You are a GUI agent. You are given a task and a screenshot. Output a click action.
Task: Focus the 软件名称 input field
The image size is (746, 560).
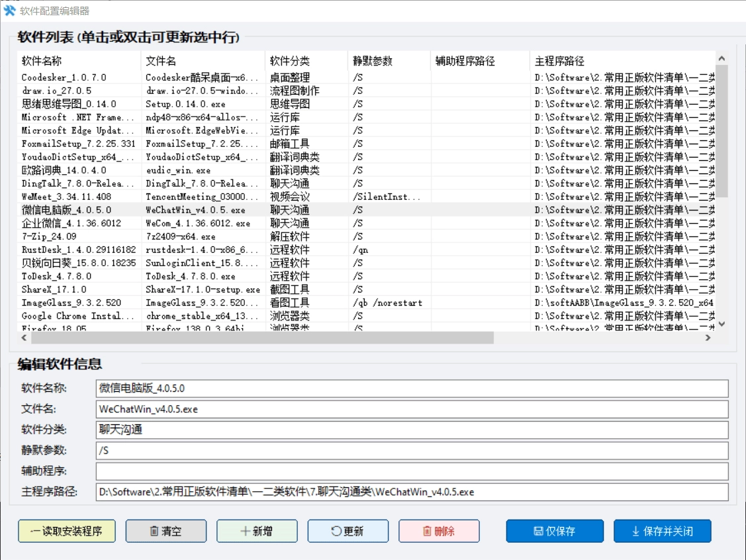tap(412, 389)
